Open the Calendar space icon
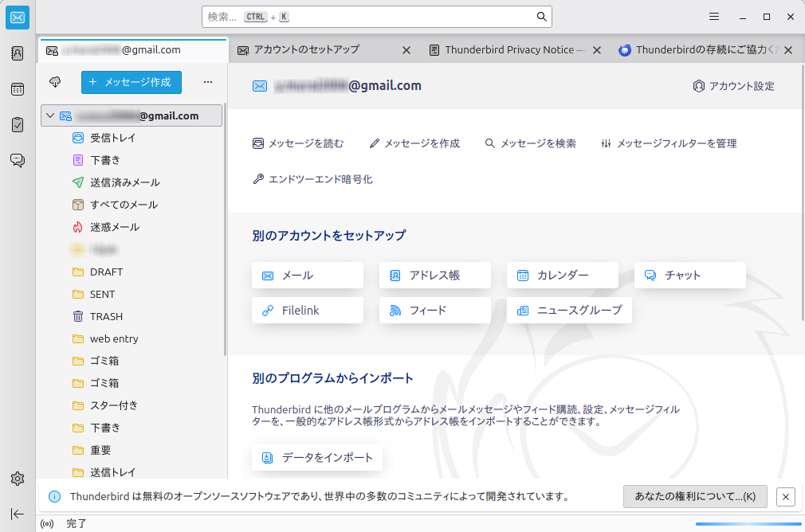This screenshot has width=805, height=532. click(x=18, y=89)
